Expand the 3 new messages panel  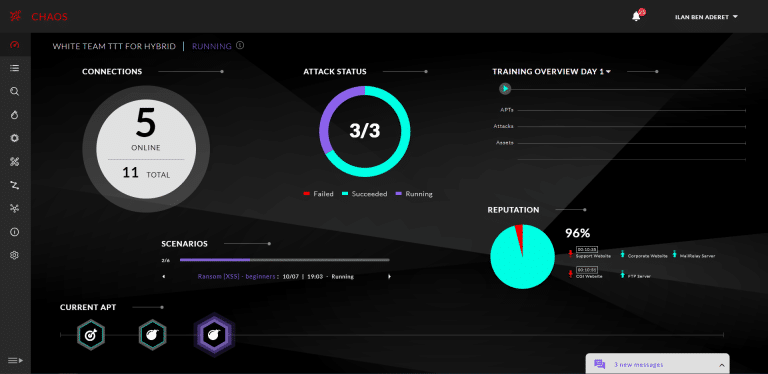pyautogui.click(x=657, y=364)
